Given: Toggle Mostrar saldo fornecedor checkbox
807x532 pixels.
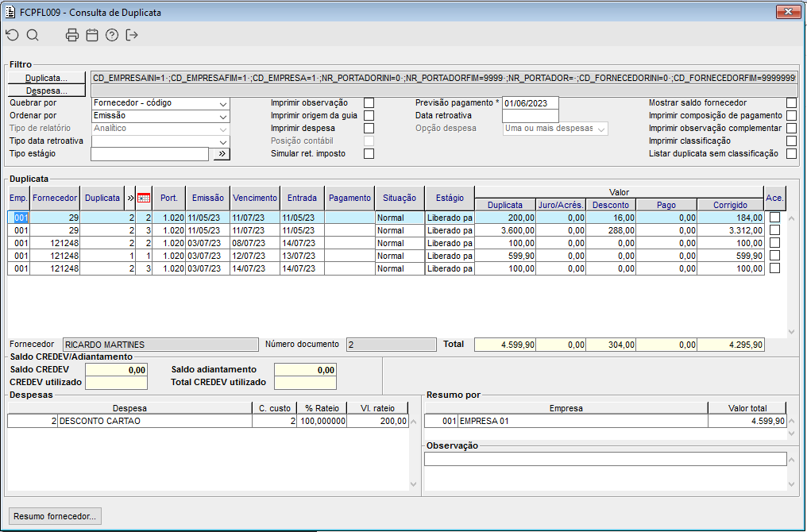Looking at the screenshot, I should pos(791,103).
